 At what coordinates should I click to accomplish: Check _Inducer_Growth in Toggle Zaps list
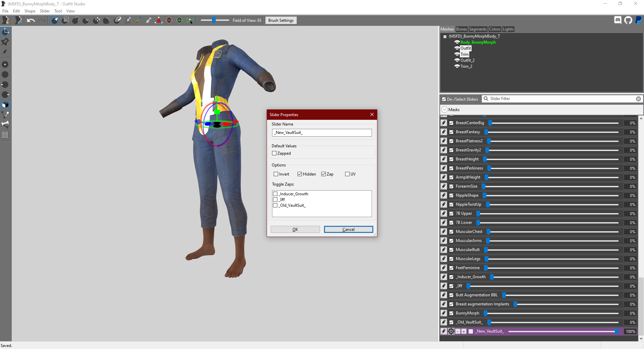click(x=275, y=194)
